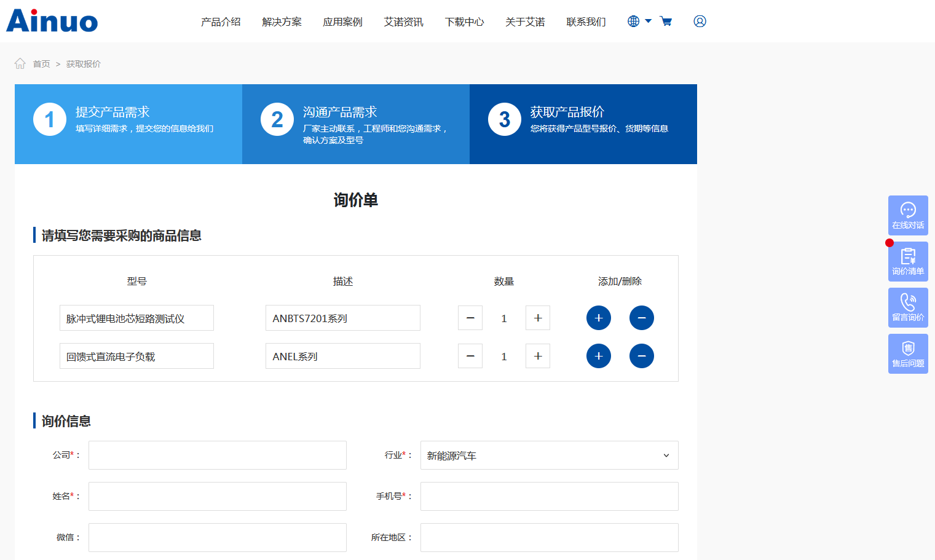Select step 3 获取产品报价

(583, 124)
